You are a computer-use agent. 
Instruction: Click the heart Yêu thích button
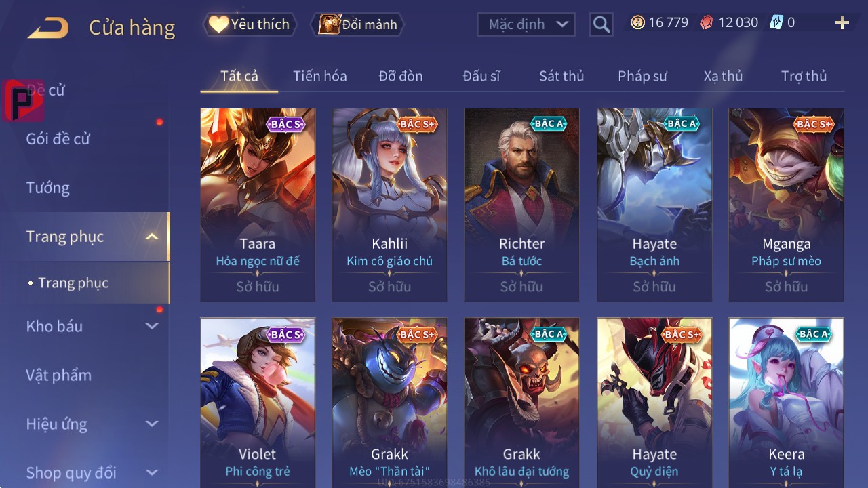coord(249,25)
